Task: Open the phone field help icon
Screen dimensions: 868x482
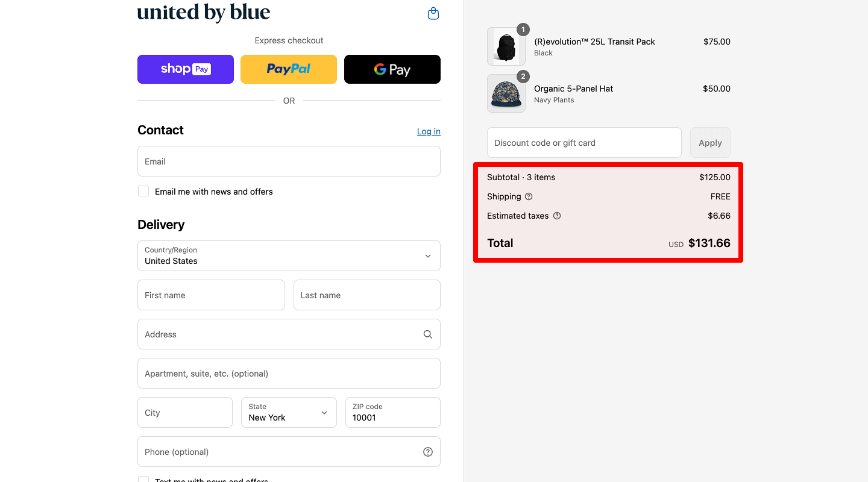Action: 427,451
